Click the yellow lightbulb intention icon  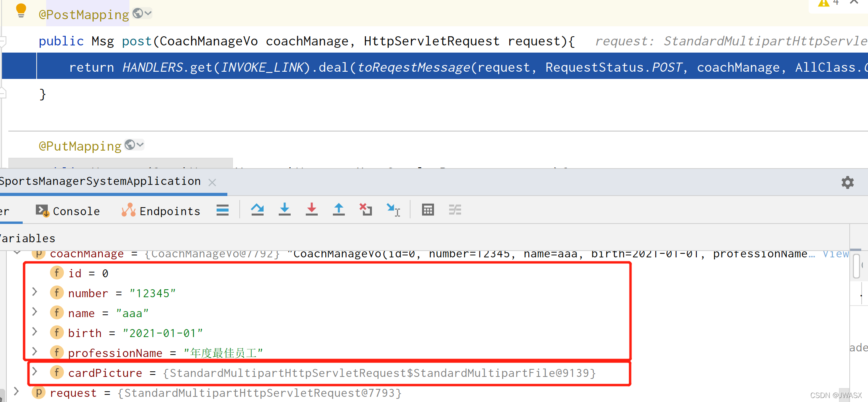[21, 11]
